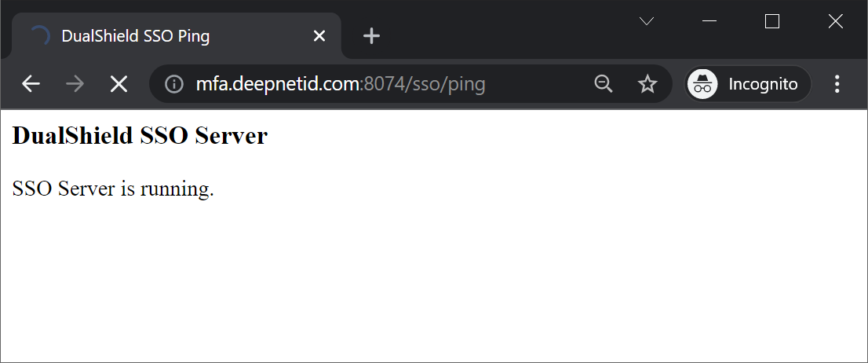Open Chrome's three-dot menu

837,84
